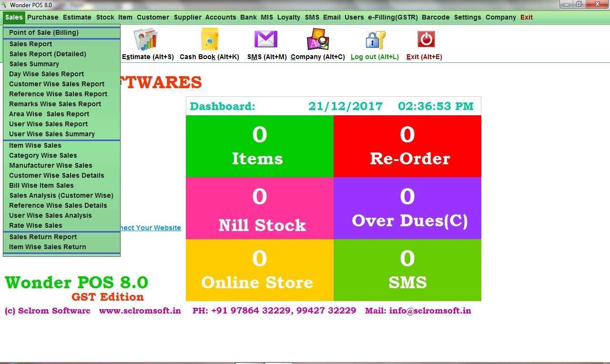The width and height of the screenshot is (610, 364).
Task: Open Sales Return Report
Action: point(62,237)
